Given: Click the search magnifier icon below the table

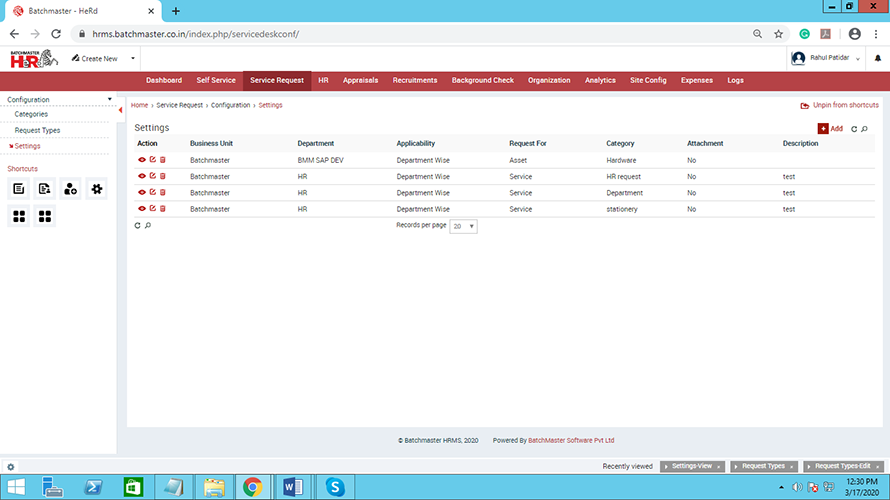Looking at the screenshot, I should (x=148, y=226).
